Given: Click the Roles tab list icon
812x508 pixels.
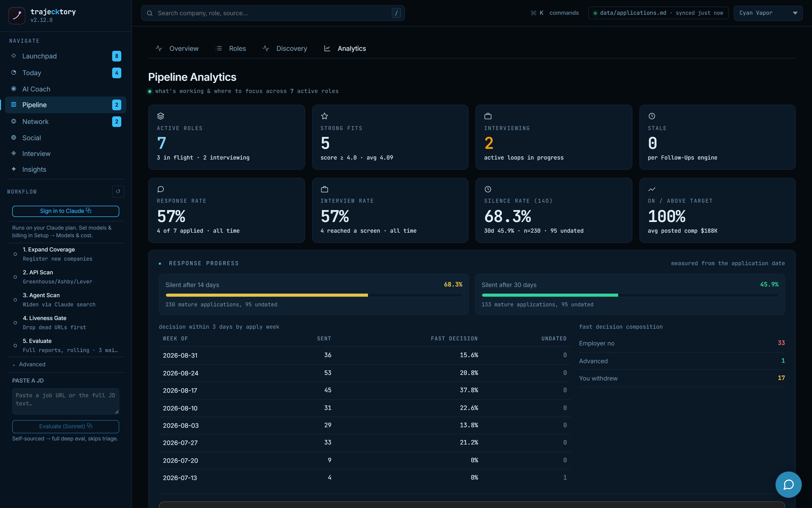Looking at the screenshot, I should (x=219, y=48).
